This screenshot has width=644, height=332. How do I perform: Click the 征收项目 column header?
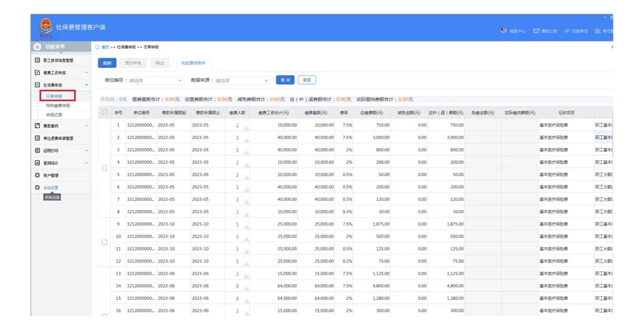566,113
